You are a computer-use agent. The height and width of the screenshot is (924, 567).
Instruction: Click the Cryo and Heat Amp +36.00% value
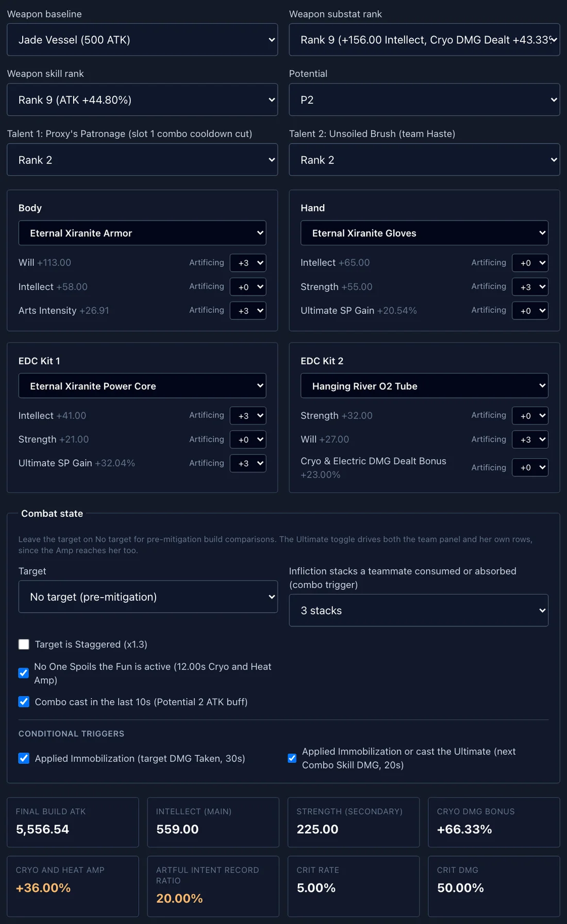43,888
